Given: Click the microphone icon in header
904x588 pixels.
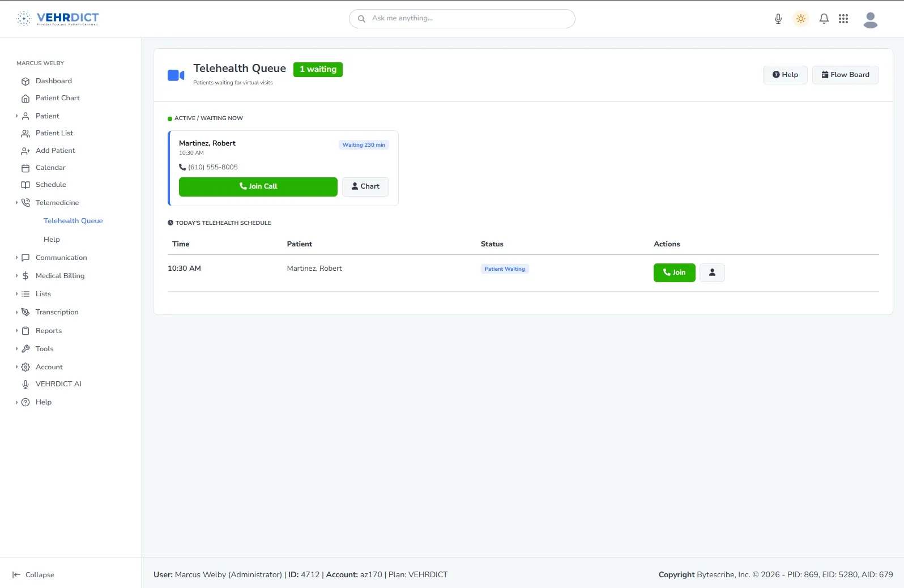Looking at the screenshot, I should coord(778,19).
